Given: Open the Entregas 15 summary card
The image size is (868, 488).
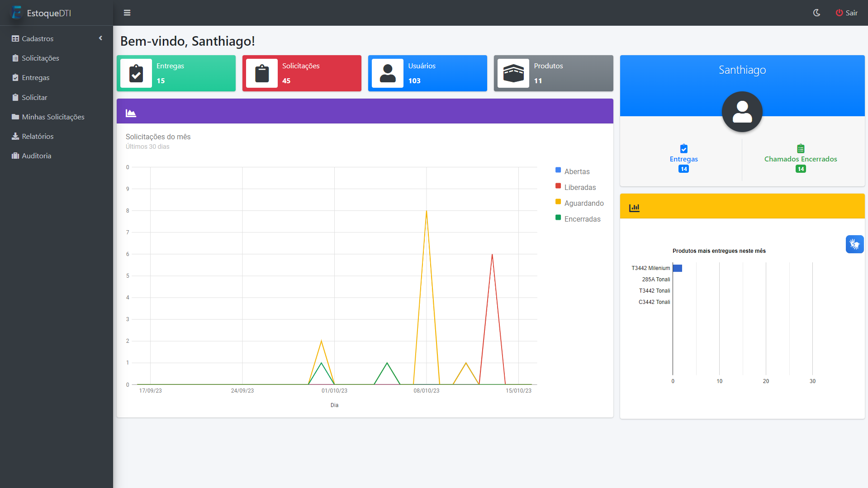Looking at the screenshot, I should coord(176,73).
